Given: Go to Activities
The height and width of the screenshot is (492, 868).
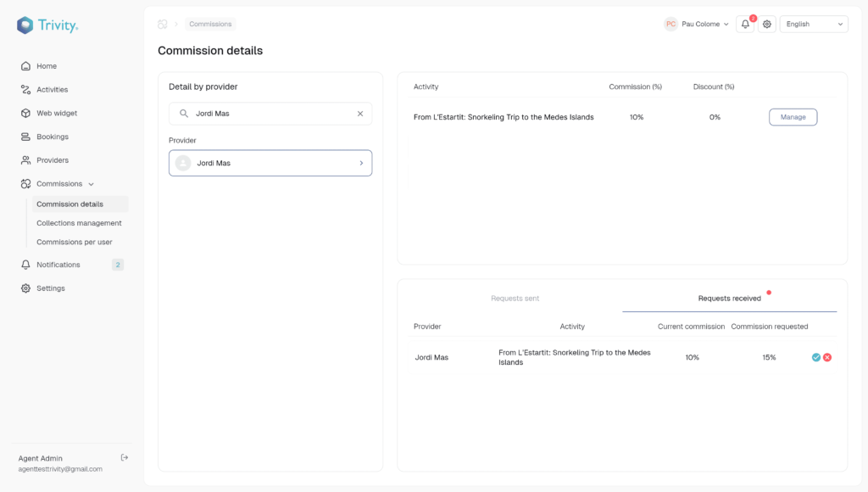Looking at the screenshot, I should click(52, 89).
